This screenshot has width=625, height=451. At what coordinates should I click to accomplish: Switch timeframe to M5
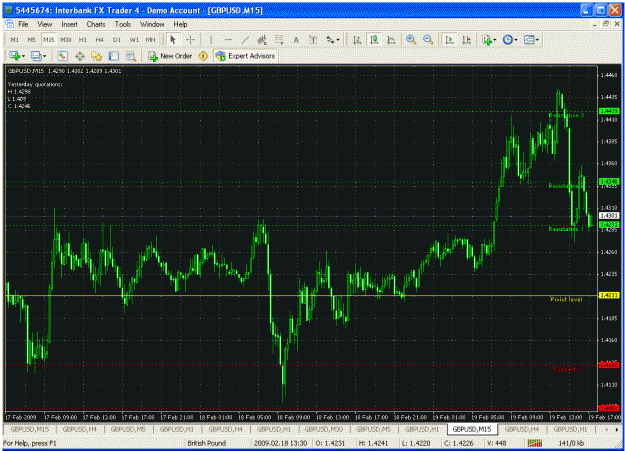(31, 40)
